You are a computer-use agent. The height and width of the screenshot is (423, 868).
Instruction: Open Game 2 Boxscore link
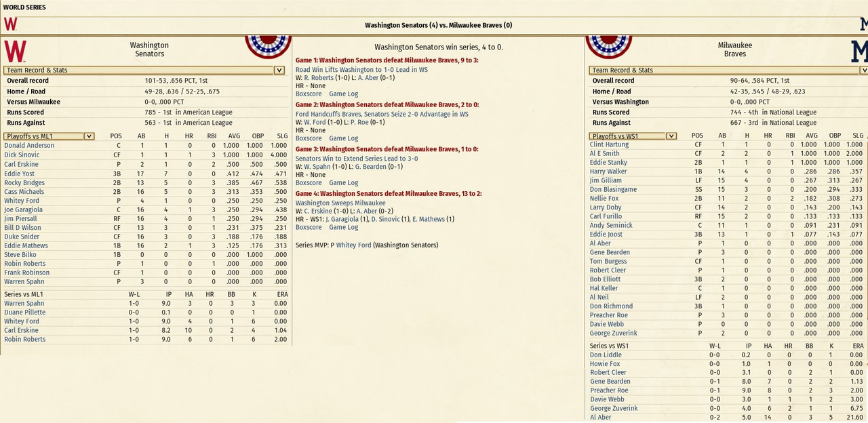coord(309,138)
